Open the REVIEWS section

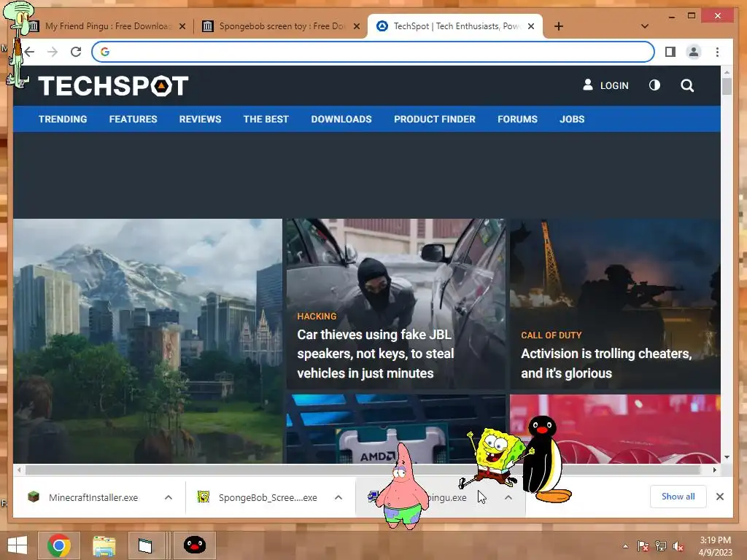tap(200, 119)
